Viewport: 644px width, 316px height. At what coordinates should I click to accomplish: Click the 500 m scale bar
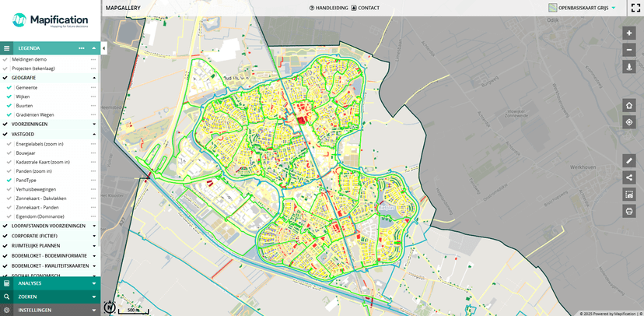pos(133,311)
